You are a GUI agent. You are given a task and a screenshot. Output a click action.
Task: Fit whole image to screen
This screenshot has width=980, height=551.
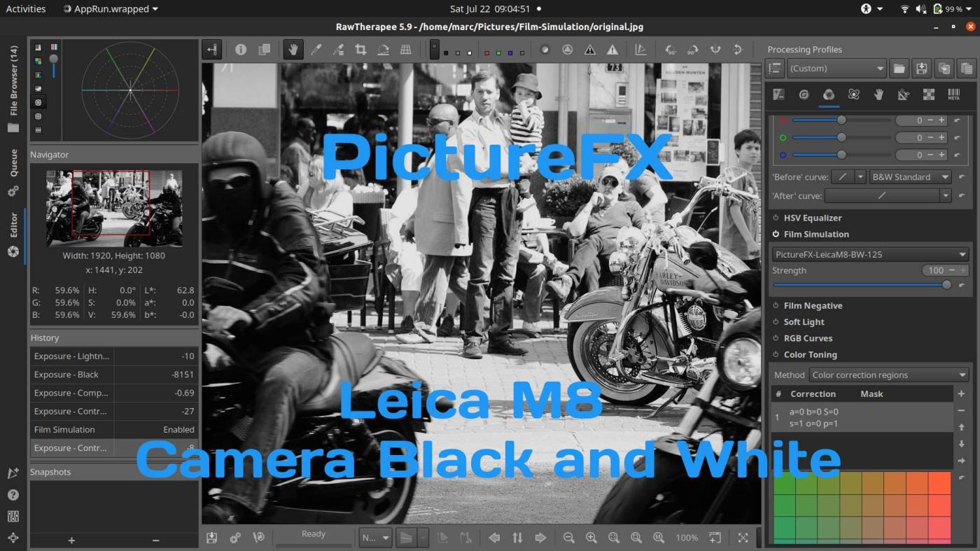click(613, 538)
